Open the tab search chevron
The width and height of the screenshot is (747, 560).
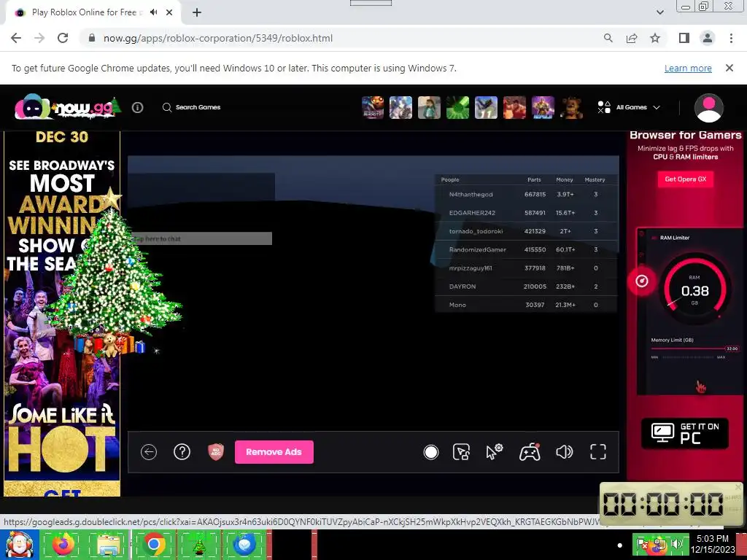659,12
